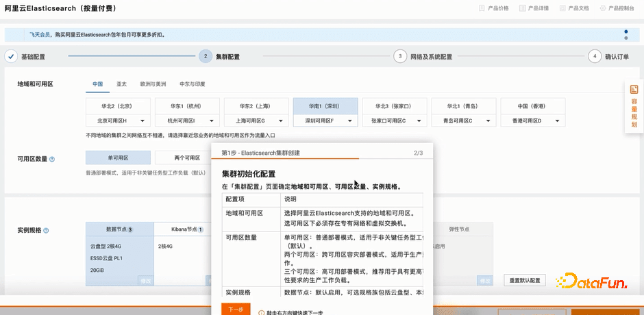Switch to the 亚太 region tab
The image size is (644, 315).
click(121, 84)
